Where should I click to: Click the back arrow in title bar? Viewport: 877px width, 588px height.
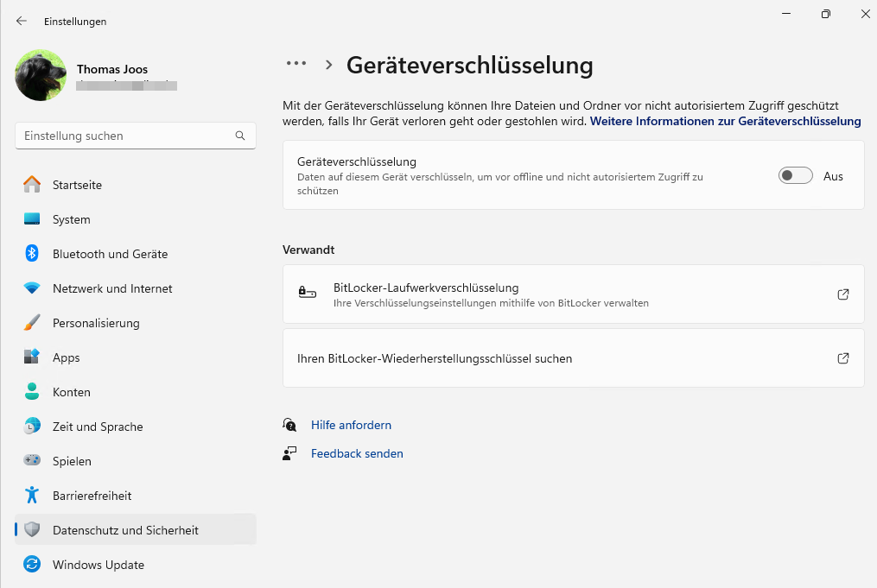coord(22,21)
